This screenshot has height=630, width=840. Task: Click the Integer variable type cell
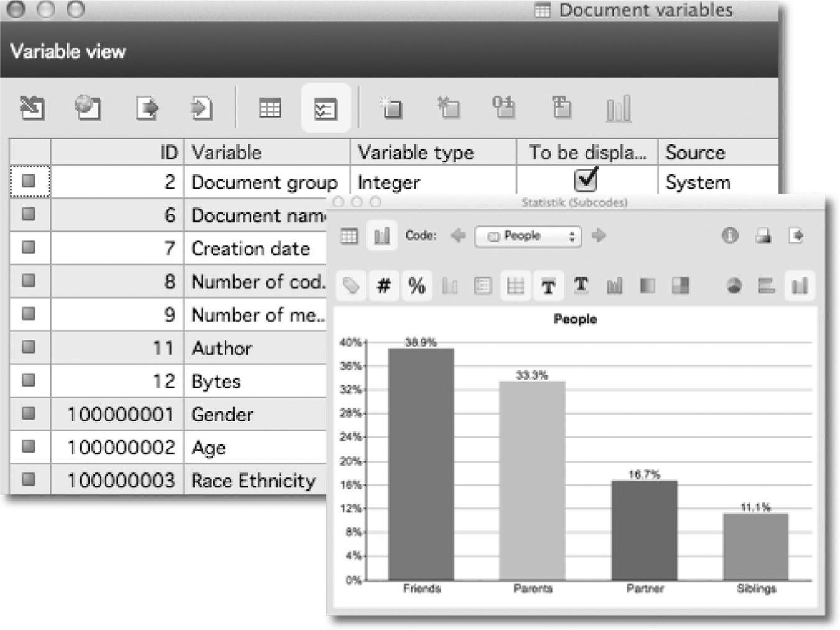[434, 182]
